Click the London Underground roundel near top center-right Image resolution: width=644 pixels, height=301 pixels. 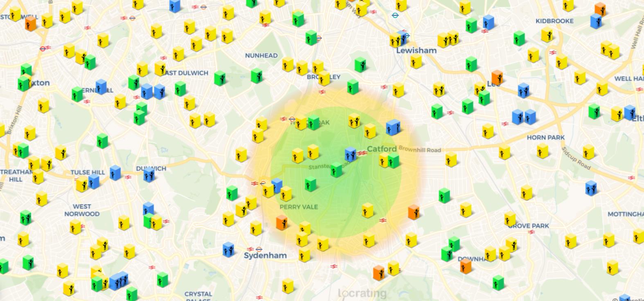395,16
